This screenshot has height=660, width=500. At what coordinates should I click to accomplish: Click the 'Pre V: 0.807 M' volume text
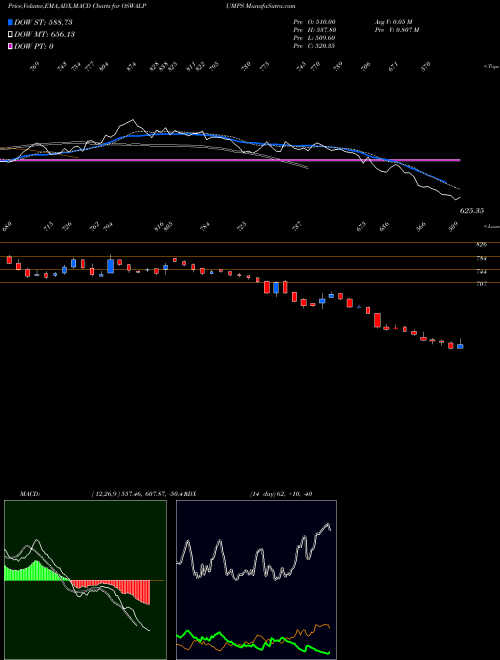coord(397,30)
